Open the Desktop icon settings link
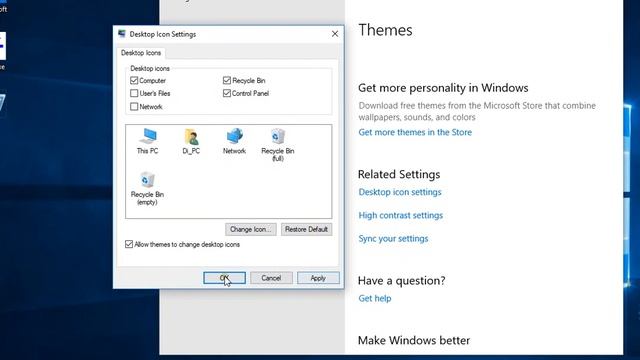 tap(400, 192)
